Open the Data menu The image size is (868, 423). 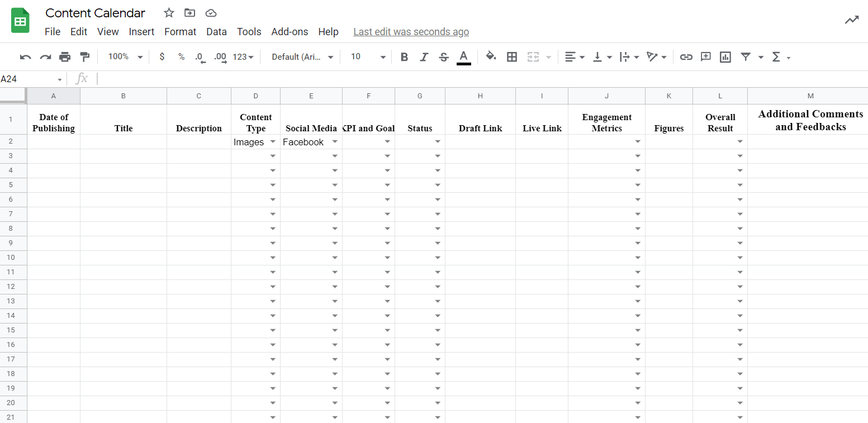(216, 32)
